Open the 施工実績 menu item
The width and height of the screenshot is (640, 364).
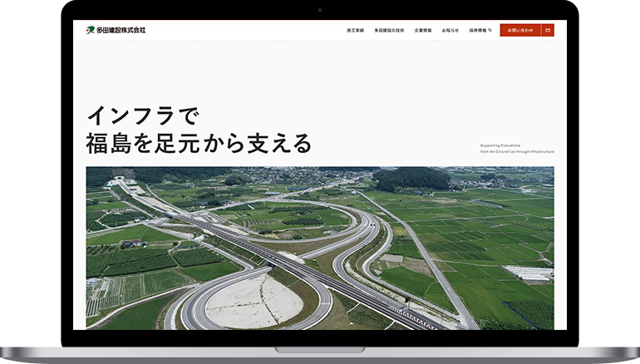click(x=355, y=30)
